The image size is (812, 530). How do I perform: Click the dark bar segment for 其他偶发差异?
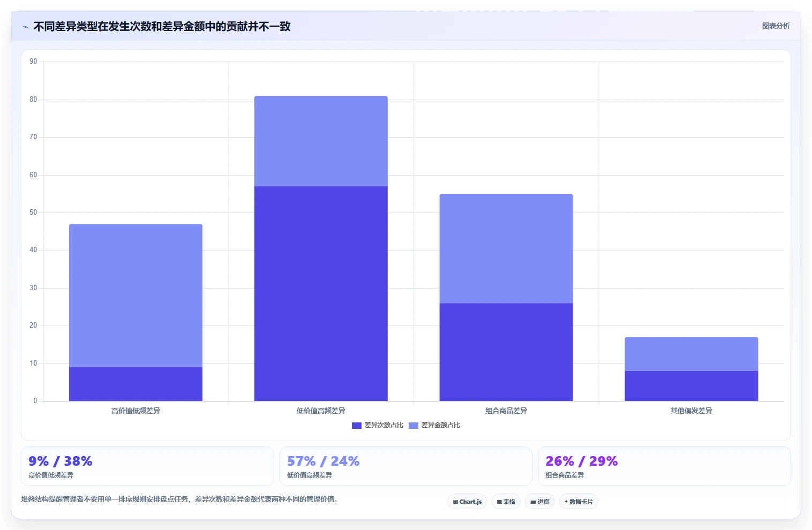click(x=691, y=386)
